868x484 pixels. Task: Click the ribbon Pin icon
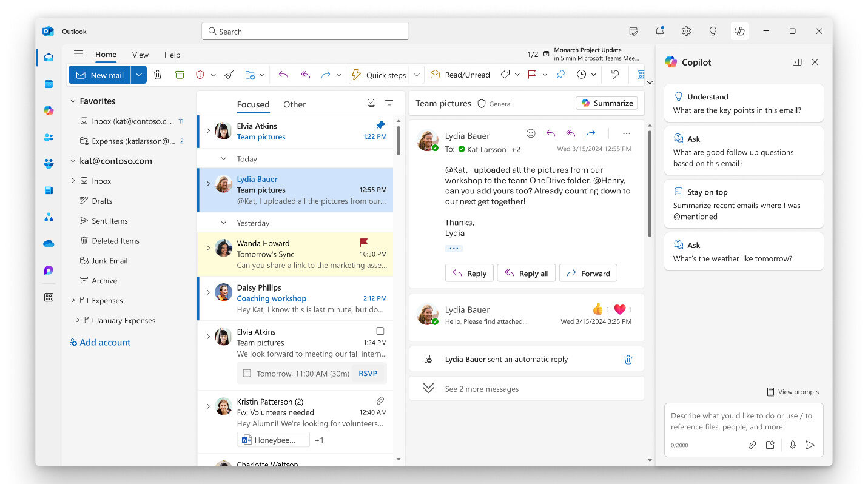pos(561,75)
